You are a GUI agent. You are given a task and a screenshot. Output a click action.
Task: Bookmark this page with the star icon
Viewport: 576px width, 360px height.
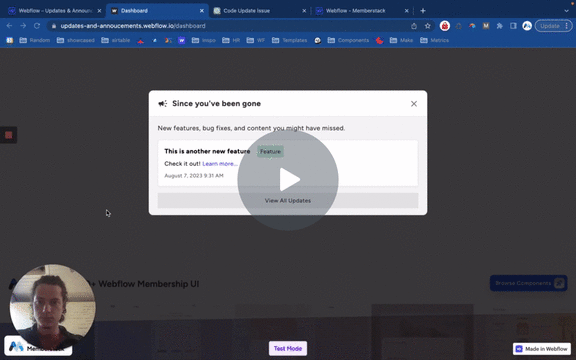coord(428,26)
